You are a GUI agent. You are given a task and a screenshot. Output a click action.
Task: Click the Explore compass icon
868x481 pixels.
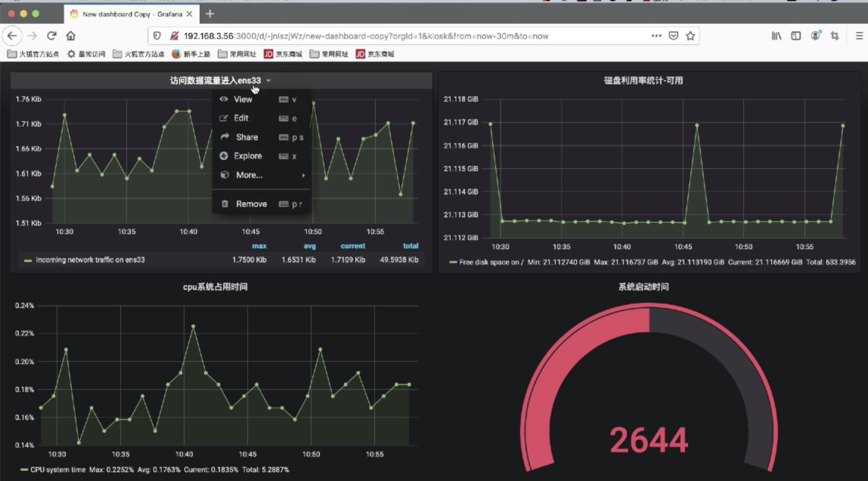[x=224, y=156]
